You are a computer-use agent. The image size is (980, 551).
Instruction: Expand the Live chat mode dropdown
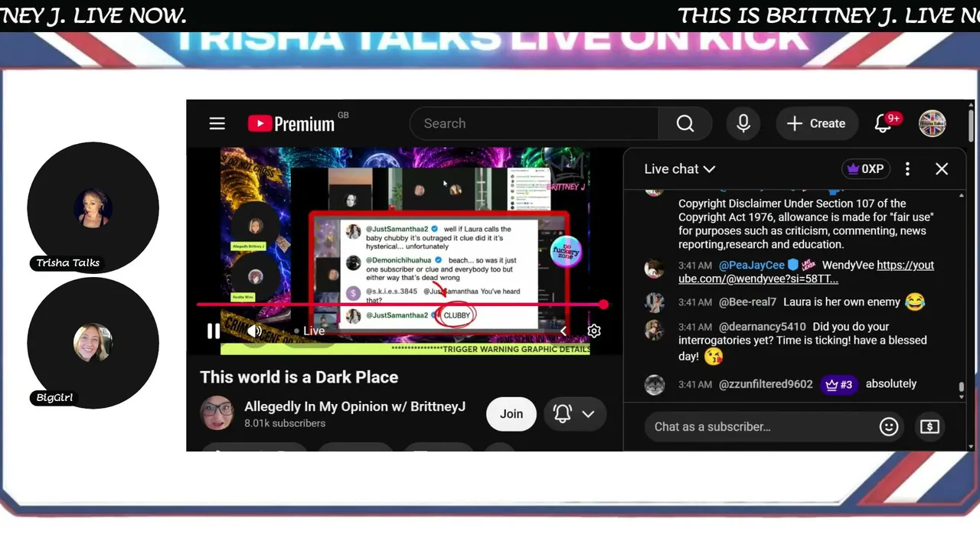[x=680, y=169]
